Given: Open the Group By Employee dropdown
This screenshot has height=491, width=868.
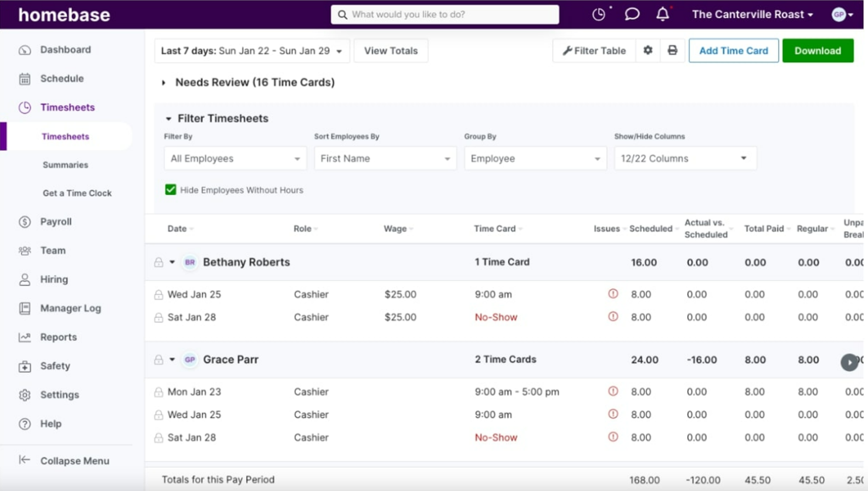Looking at the screenshot, I should click(x=535, y=158).
